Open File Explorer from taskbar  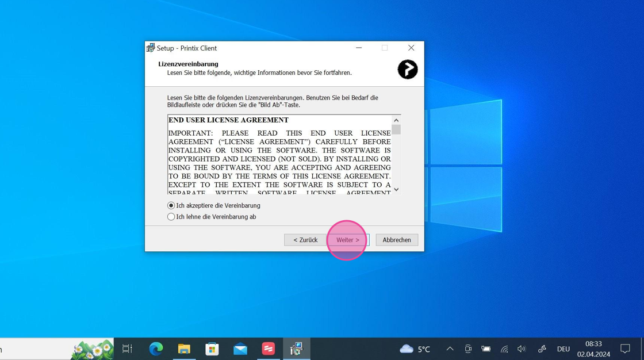pos(184,349)
